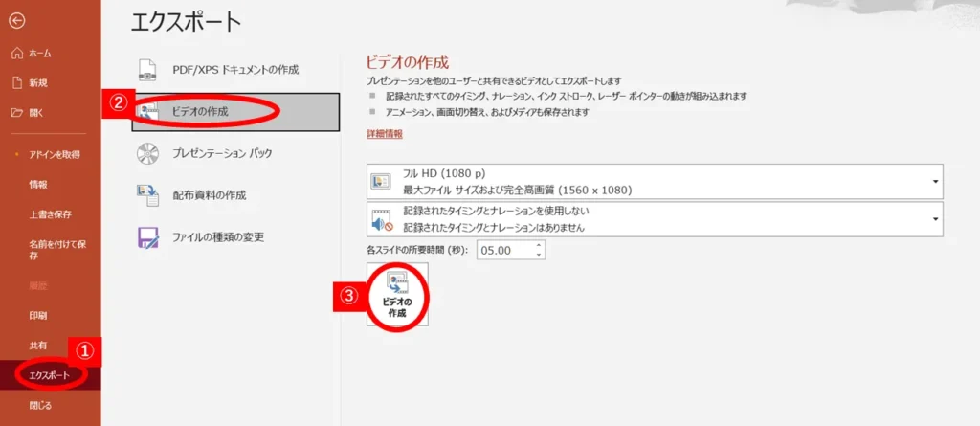Open 印刷 from the sidebar menu
Image resolution: width=980 pixels, height=426 pixels.
[x=38, y=315]
